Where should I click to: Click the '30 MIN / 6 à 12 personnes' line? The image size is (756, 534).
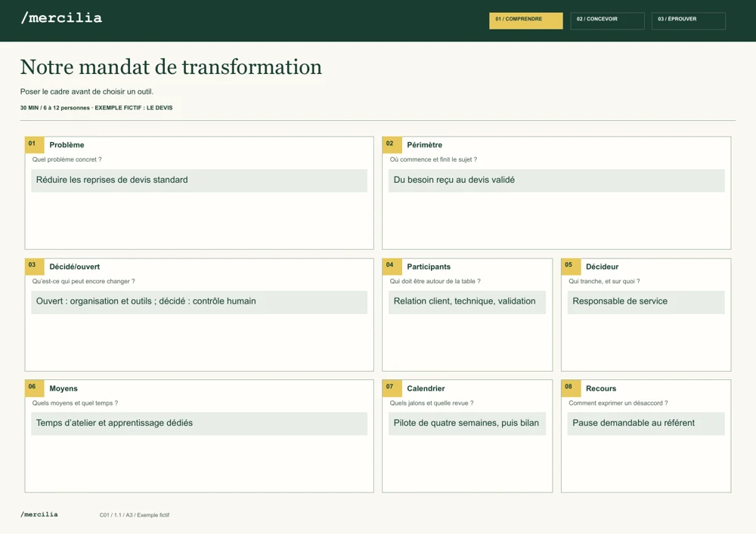(x=97, y=108)
